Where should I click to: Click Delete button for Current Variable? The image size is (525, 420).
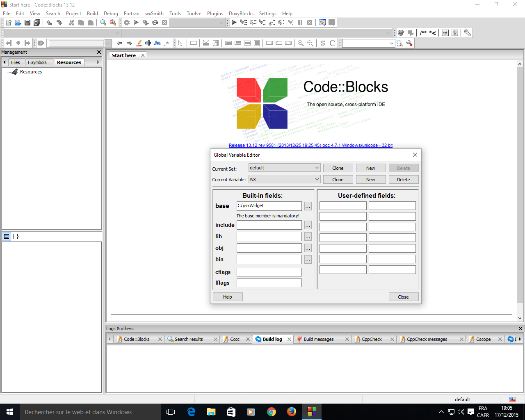click(x=404, y=180)
